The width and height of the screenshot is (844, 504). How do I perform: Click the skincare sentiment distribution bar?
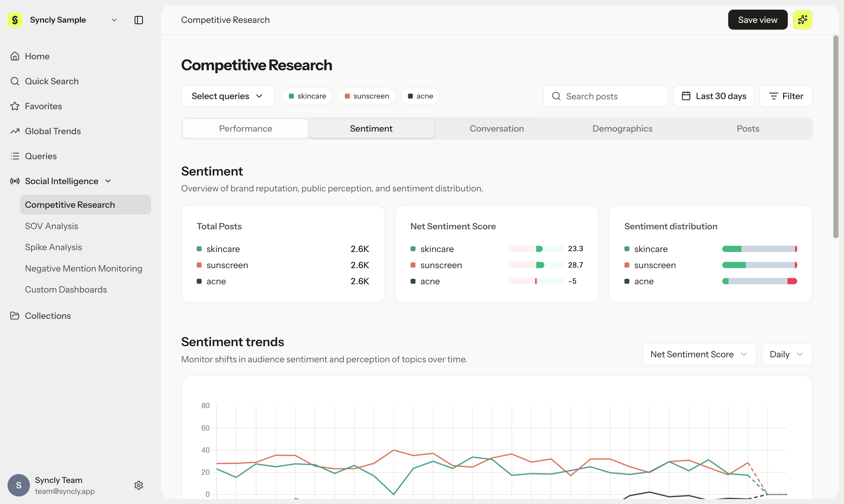click(759, 249)
